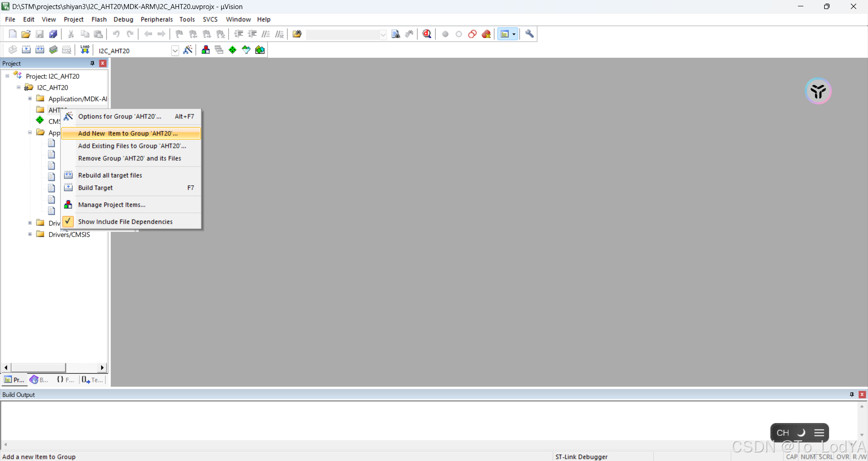Image resolution: width=868 pixels, height=461 pixels.
Task: Expand the Drivers/CMSIS group
Action: pos(30,234)
